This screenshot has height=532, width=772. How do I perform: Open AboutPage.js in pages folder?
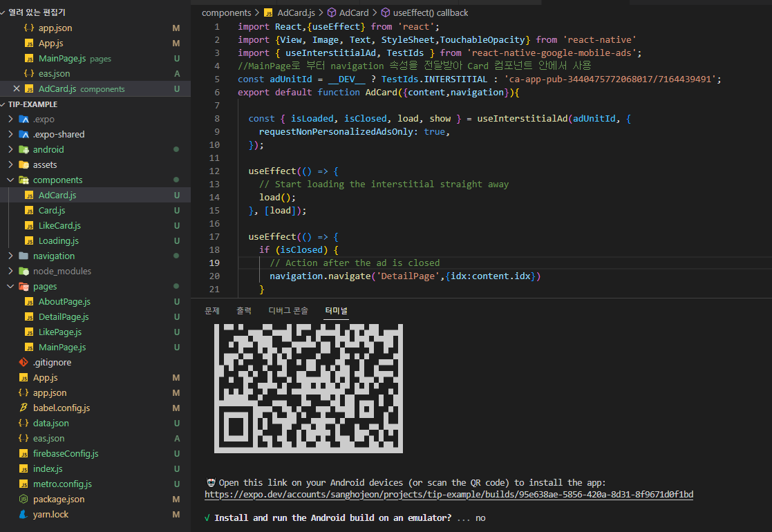coord(64,302)
